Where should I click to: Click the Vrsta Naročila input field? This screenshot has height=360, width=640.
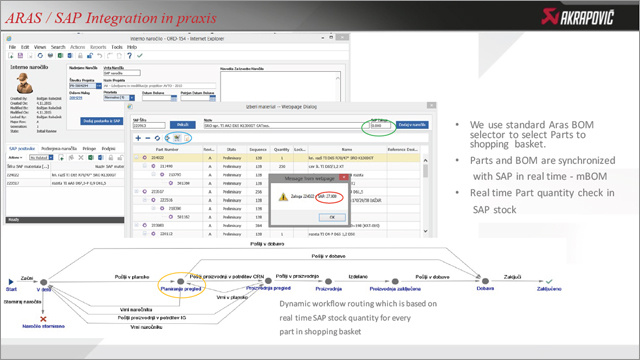pyautogui.click(x=122, y=73)
